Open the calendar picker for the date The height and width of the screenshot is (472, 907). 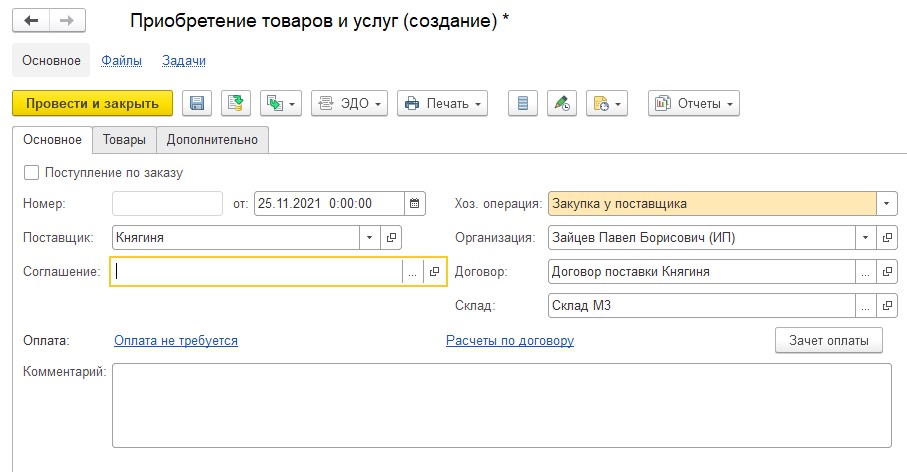click(x=415, y=203)
